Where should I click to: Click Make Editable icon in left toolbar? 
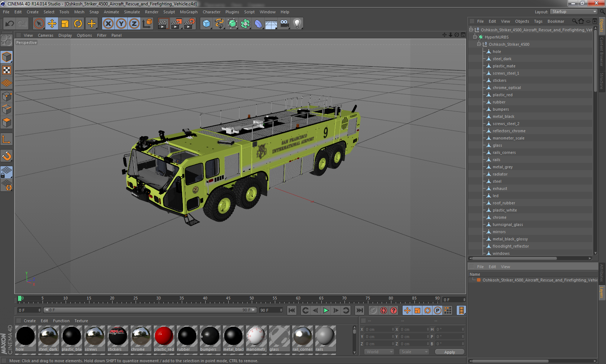[x=6, y=40]
